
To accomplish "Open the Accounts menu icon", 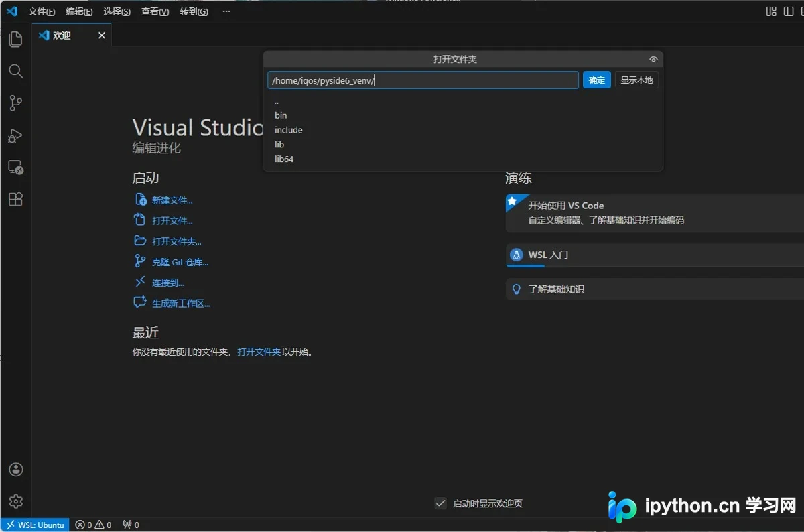I will coord(16,469).
